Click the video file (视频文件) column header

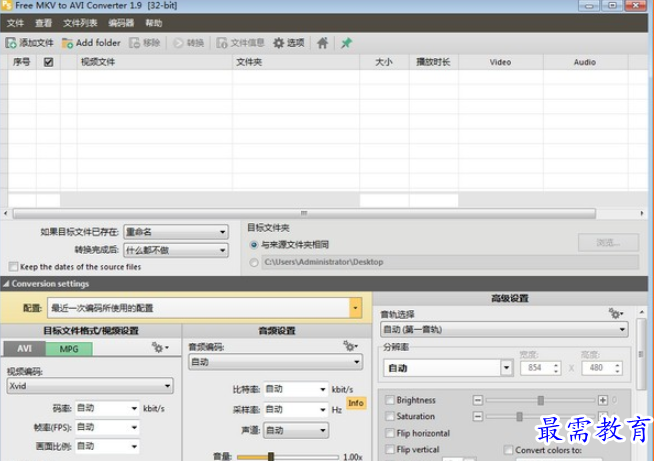click(155, 62)
